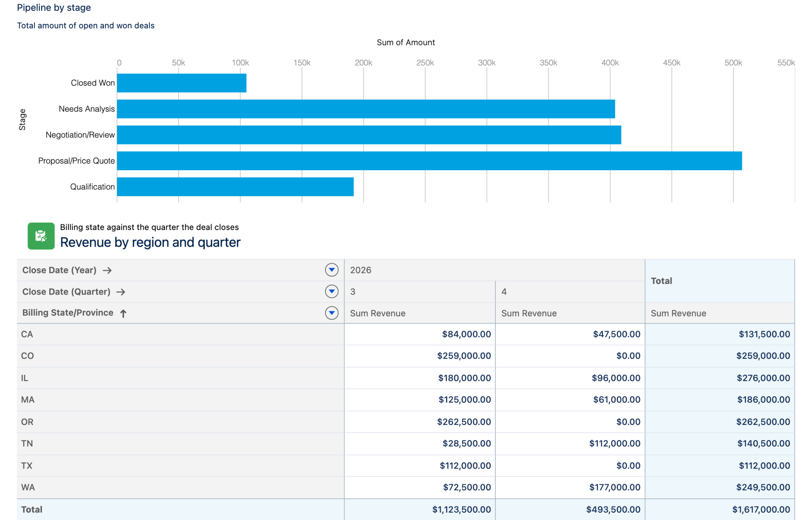This screenshot has height=520, width=812.
Task: Click the Needs Analysis bar
Action: (366, 109)
